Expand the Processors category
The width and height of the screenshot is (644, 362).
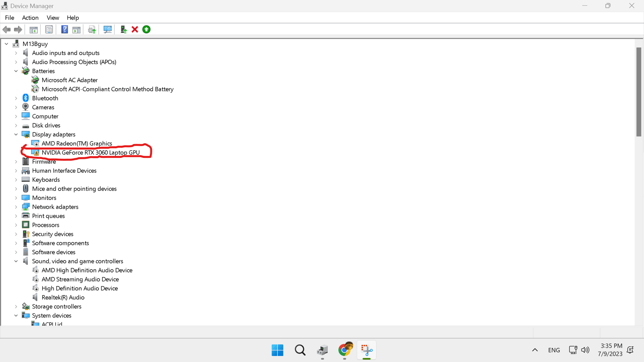coord(16,225)
